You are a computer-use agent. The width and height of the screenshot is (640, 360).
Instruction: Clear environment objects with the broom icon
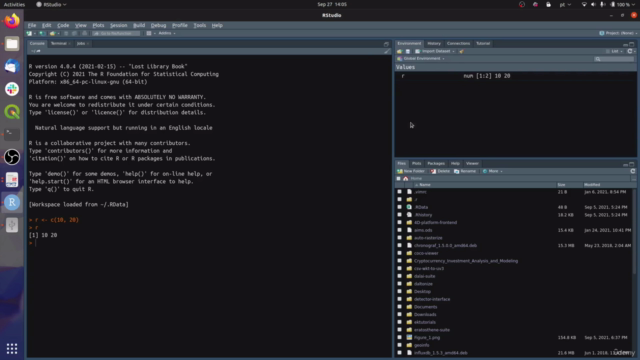click(461, 51)
